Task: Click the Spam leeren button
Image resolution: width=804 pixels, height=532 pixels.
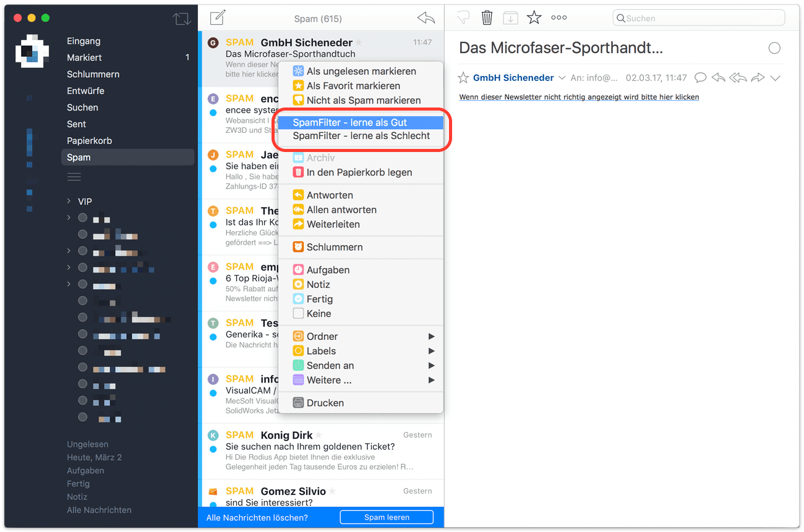Action: point(387,517)
